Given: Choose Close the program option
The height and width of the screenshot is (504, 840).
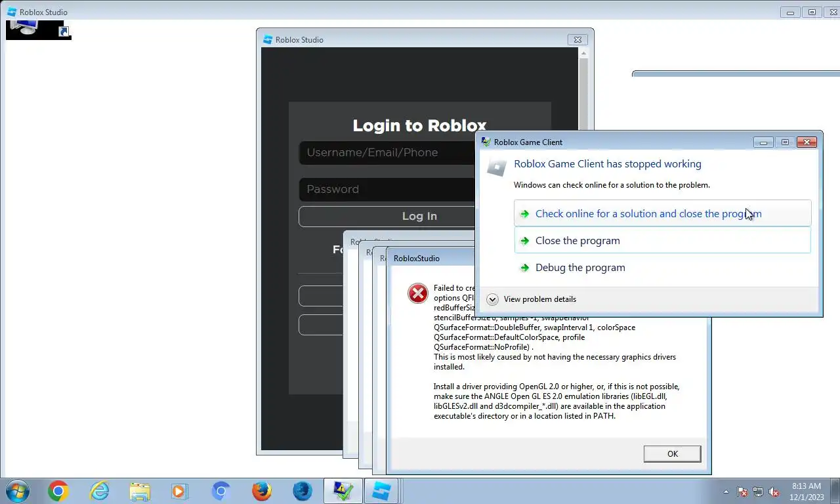Looking at the screenshot, I should pyautogui.click(x=663, y=240).
